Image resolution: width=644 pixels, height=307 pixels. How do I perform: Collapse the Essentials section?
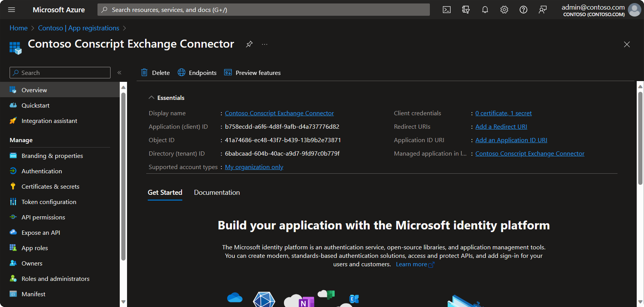tap(152, 98)
